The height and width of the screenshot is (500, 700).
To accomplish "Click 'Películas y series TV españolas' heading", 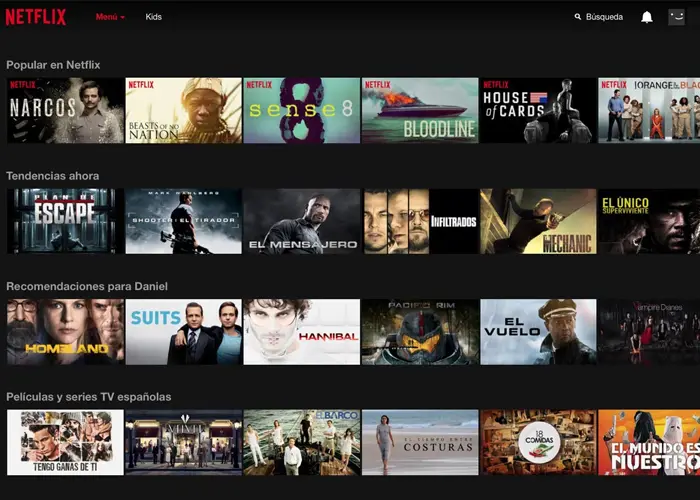I will tap(89, 397).
